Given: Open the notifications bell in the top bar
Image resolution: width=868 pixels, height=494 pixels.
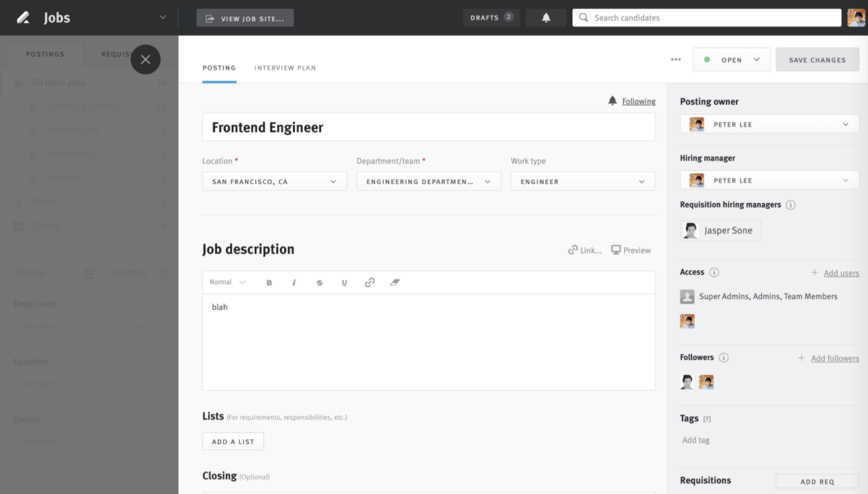Looking at the screenshot, I should pos(546,18).
